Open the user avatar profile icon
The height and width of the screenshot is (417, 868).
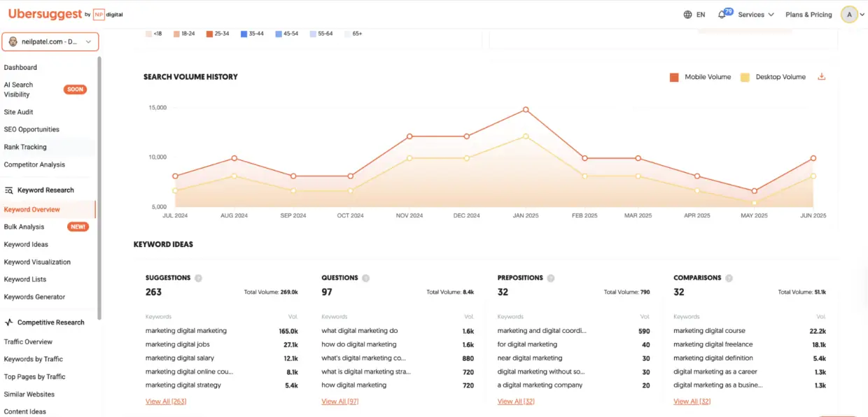click(x=849, y=13)
